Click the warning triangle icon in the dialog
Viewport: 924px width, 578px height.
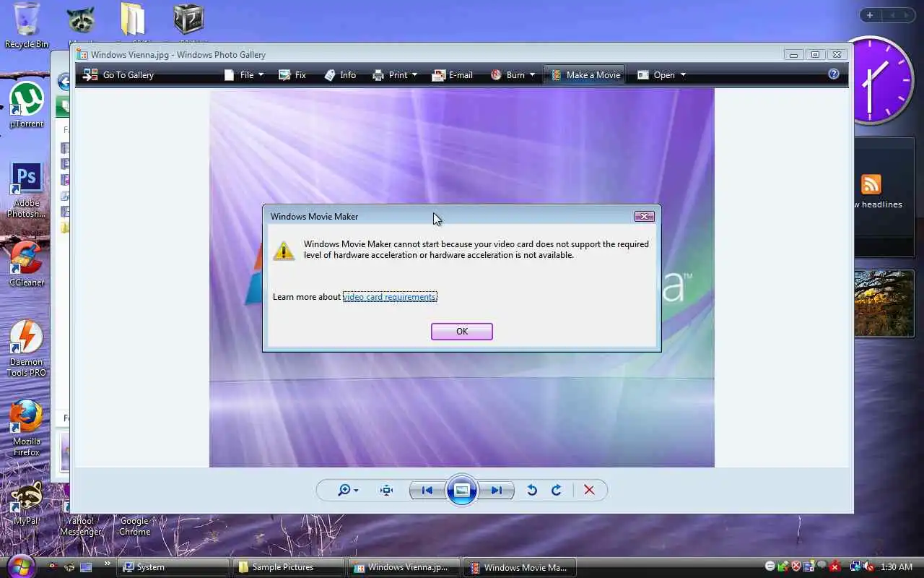[x=284, y=250]
